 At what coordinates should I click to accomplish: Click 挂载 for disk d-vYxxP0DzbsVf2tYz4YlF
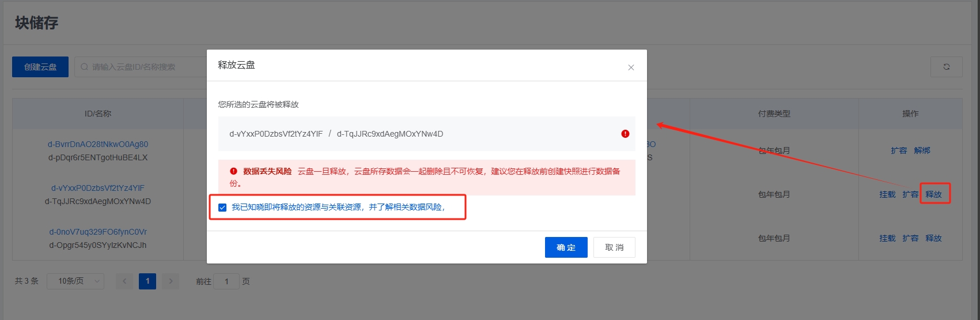(887, 194)
